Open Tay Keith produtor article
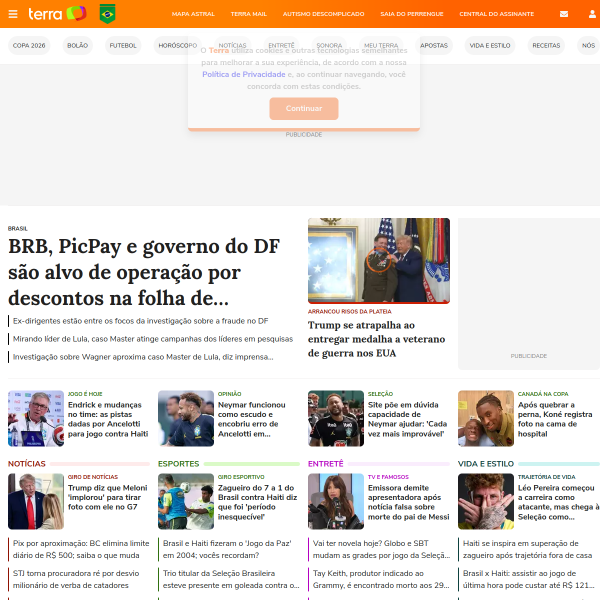 381,579
